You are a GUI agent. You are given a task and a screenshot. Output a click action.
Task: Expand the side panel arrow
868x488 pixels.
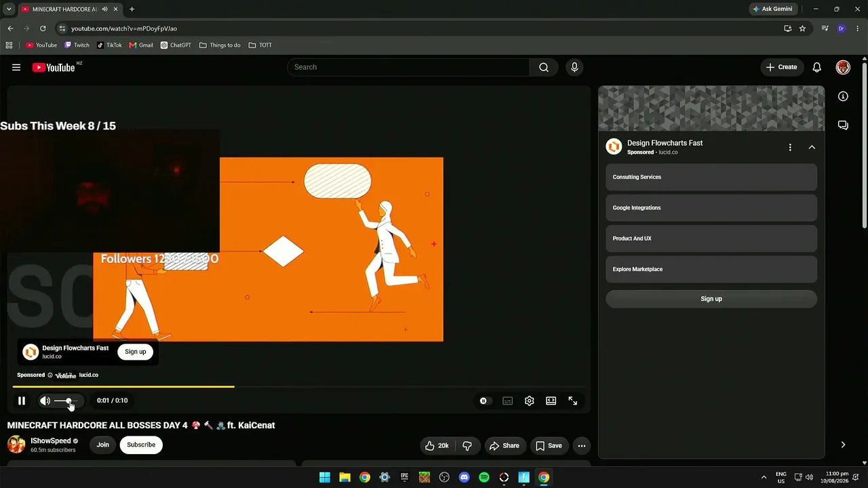point(843,445)
